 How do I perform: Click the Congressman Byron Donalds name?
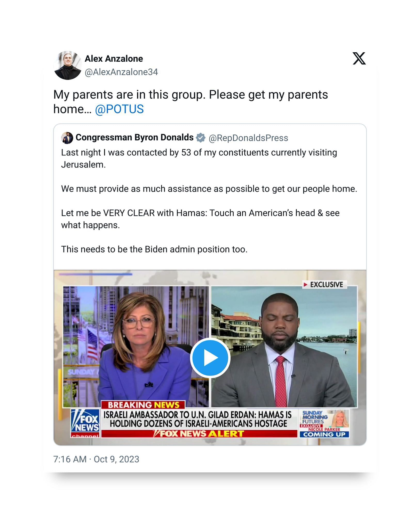[134, 138]
